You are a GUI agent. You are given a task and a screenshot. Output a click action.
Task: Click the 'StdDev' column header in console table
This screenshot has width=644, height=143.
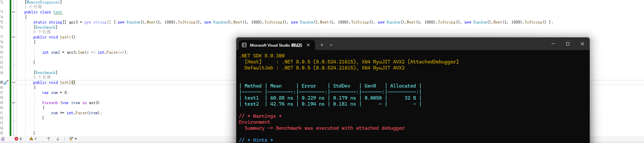click(342, 86)
